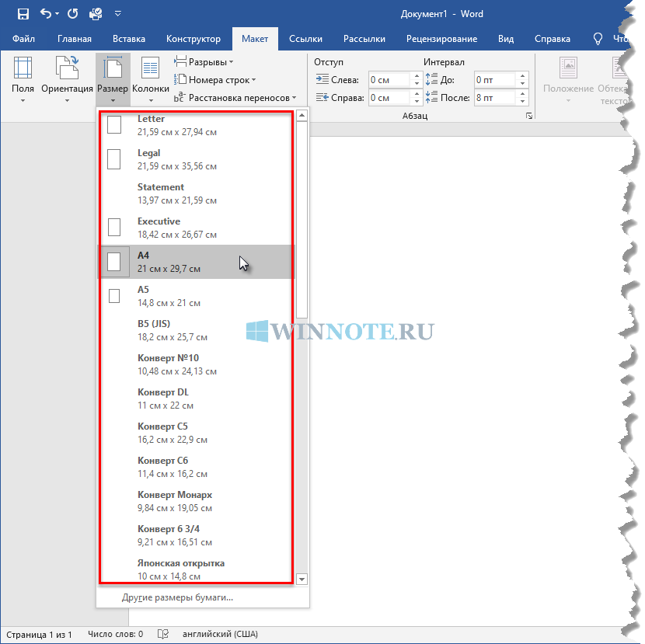Open the Поля margins button
645x644 pixels.
[23, 79]
